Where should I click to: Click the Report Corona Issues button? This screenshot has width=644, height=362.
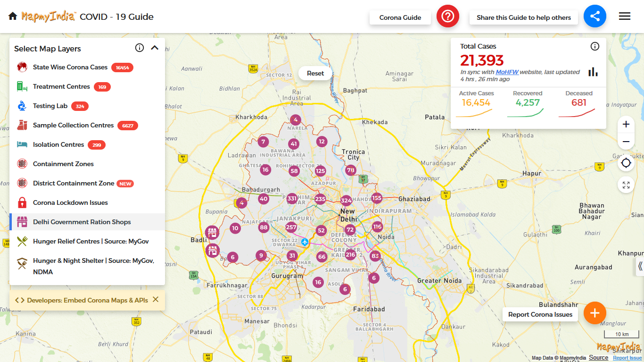point(540,314)
